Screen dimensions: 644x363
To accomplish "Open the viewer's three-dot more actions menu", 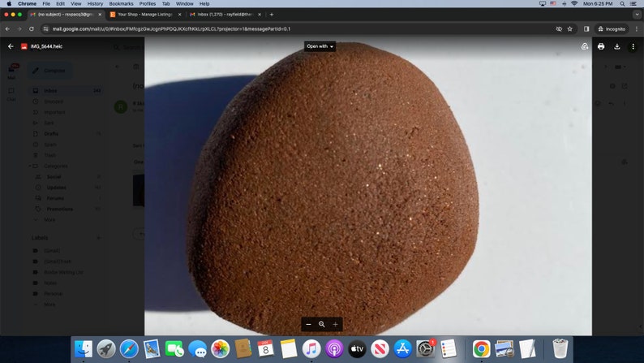I will 633,46.
